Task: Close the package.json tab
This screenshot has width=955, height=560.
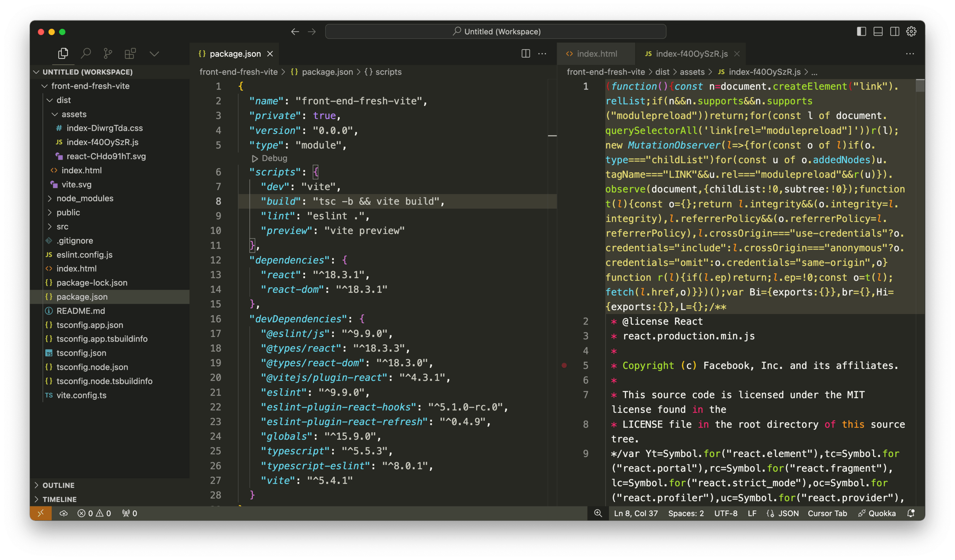Action: 270,54
